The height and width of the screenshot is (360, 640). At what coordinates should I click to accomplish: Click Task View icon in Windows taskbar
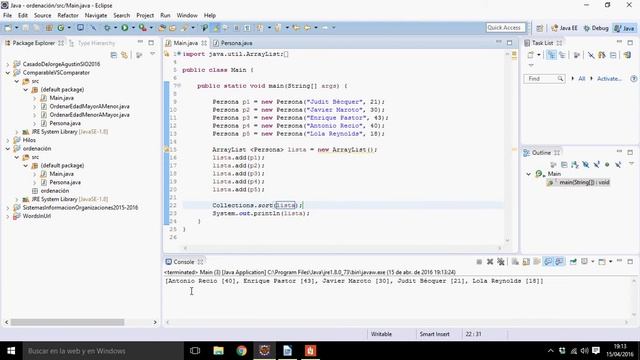[x=195, y=351]
